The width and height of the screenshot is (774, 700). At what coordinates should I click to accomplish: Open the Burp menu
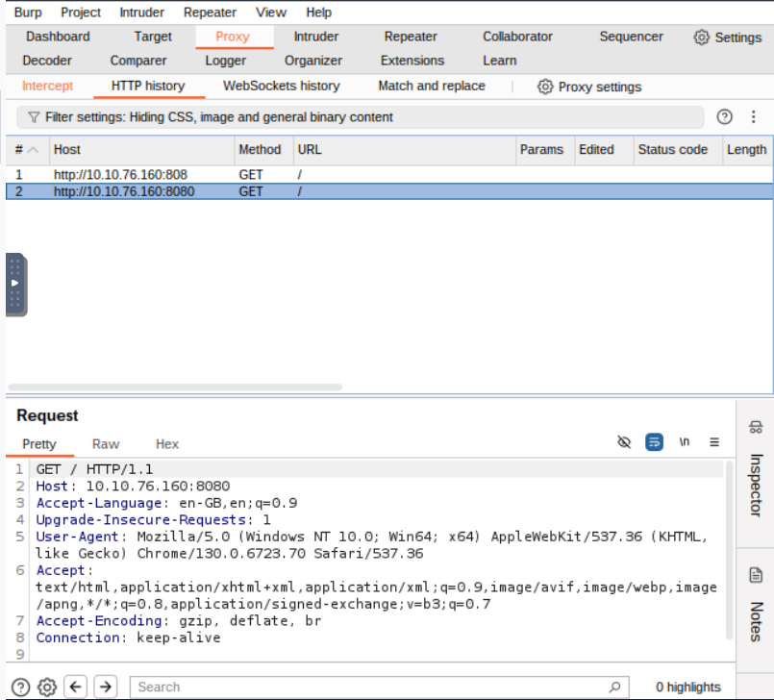click(28, 12)
